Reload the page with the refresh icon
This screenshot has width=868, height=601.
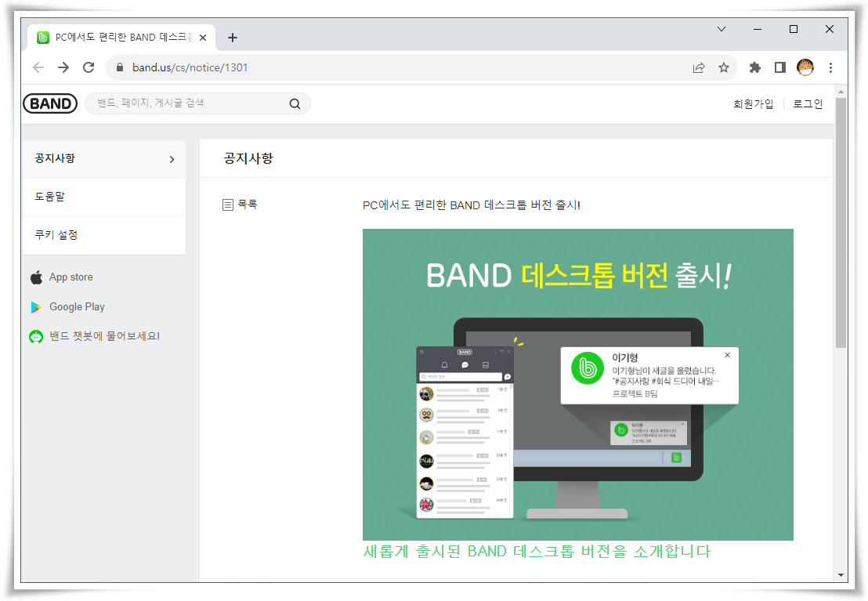point(89,67)
